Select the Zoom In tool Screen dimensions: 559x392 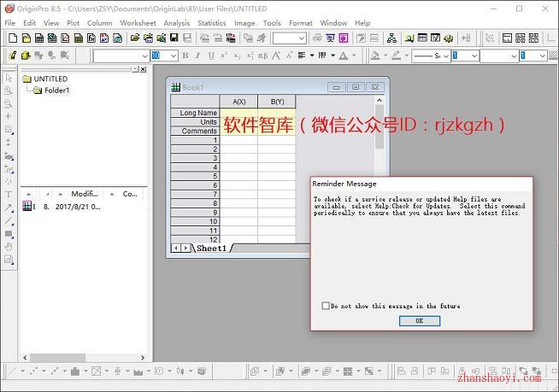click(9, 91)
